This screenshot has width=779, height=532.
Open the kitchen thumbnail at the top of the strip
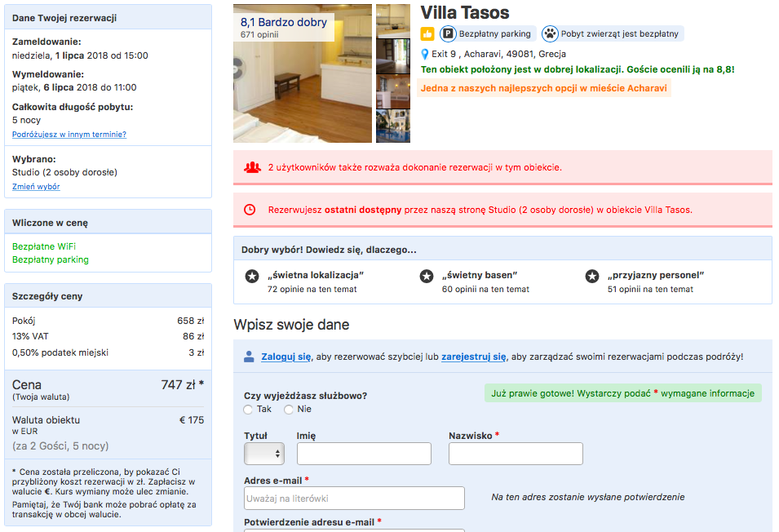tap(393, 21)
